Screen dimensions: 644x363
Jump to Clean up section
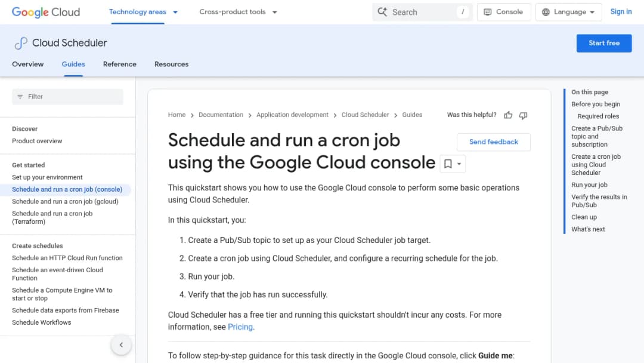[584, 217]
